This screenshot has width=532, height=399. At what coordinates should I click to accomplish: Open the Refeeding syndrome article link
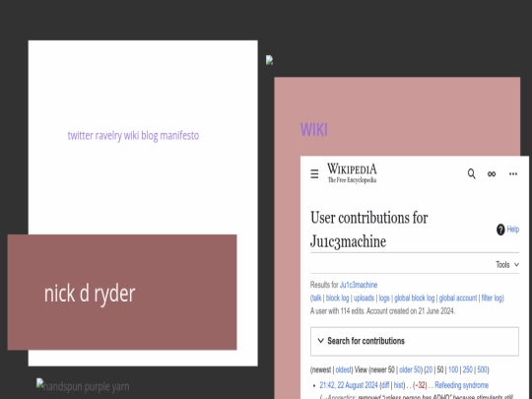tap(461, 385)
